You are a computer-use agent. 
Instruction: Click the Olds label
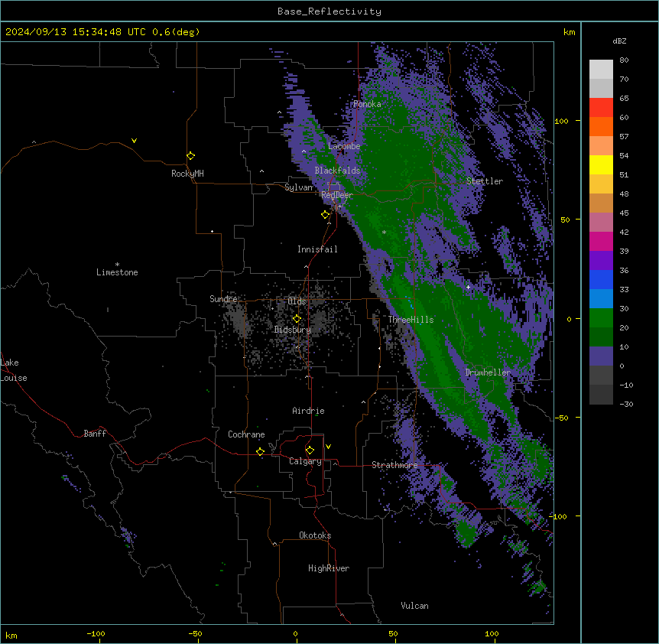point(297,301)
